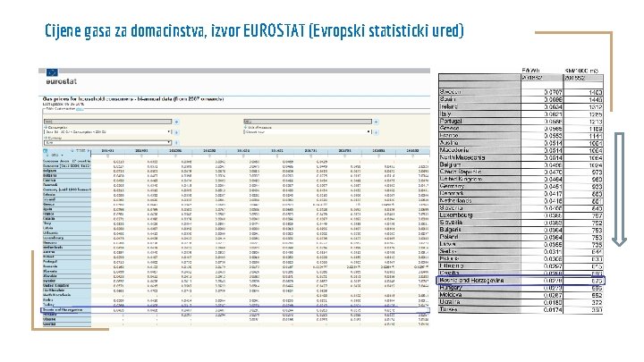Click Italy in the right ranking table
This screenshot has width=644, height=362.
[x=445, y=114]
